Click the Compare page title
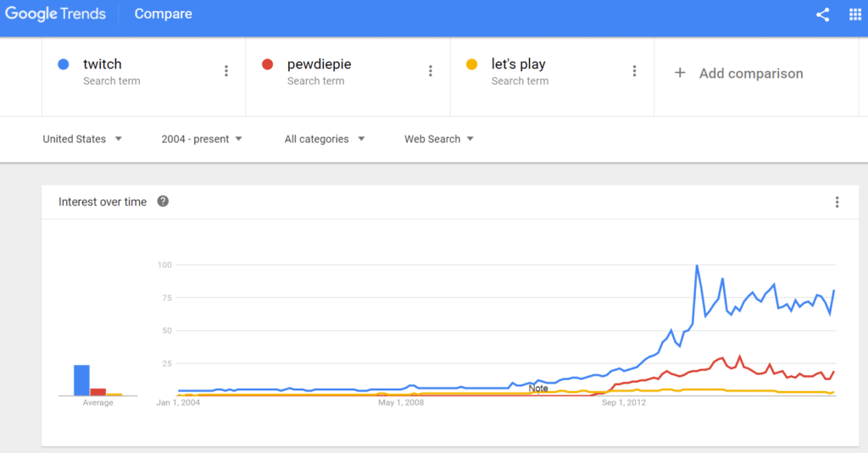This screenshot has width=868, height=453. tap(163, 14)
